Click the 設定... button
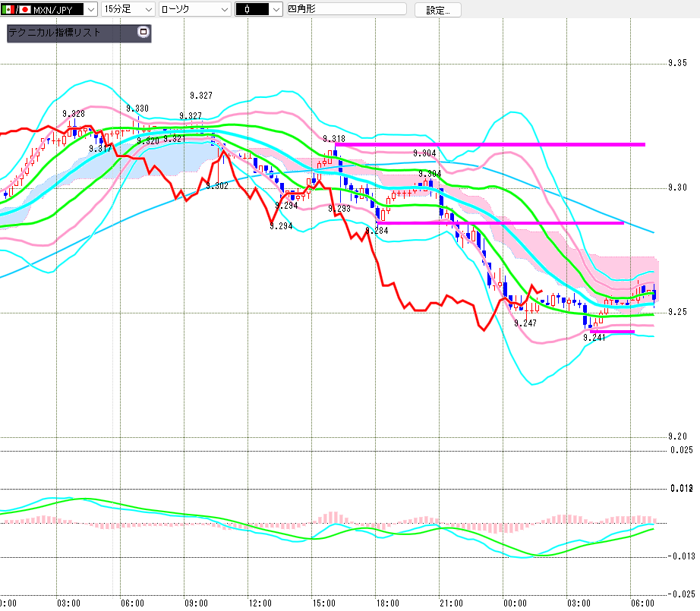Screen dimensions: 700x611 coord(437,10)
